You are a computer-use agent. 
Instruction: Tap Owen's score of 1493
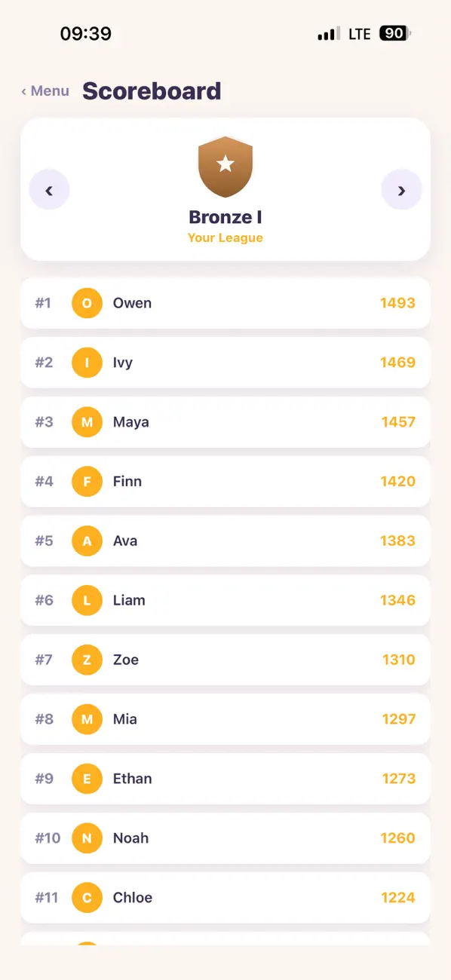(397, 303)
